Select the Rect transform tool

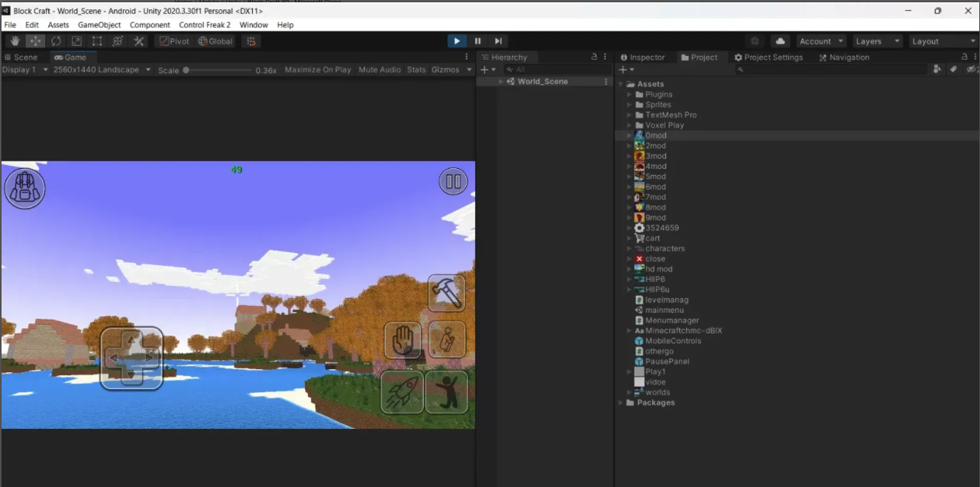97,41
